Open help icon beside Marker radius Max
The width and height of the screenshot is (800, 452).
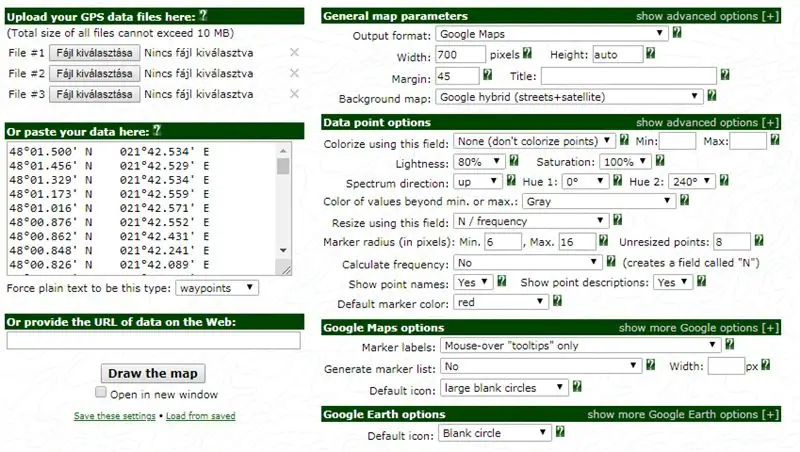[x=603, y=240]
